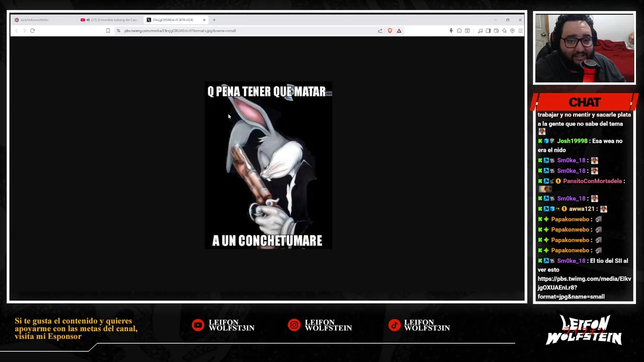Open the Extensions puzzle-piece menu
The width and height of the screenshot is (644, 362).
pos(459,31)
